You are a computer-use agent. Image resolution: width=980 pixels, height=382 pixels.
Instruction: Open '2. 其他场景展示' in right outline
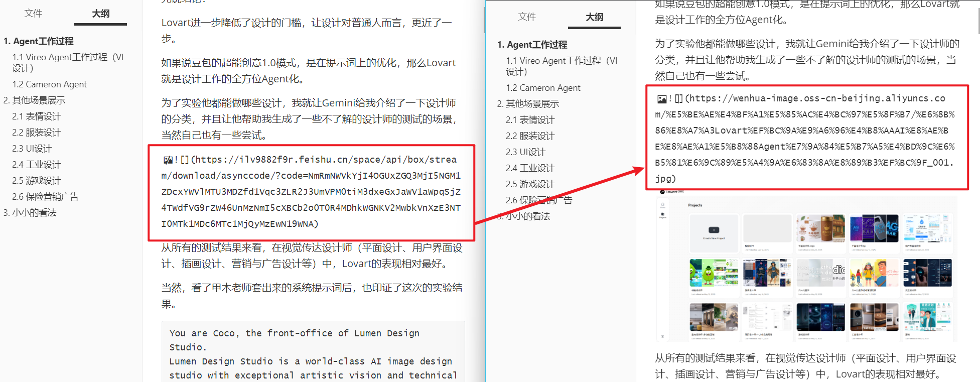tap(528, 104)
